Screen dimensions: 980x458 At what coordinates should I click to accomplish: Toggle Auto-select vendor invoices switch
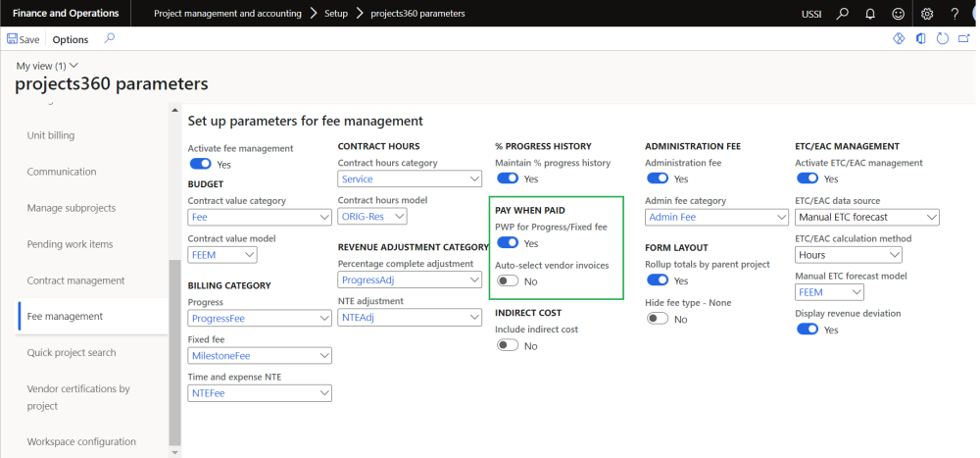click(x=508, y=281)
